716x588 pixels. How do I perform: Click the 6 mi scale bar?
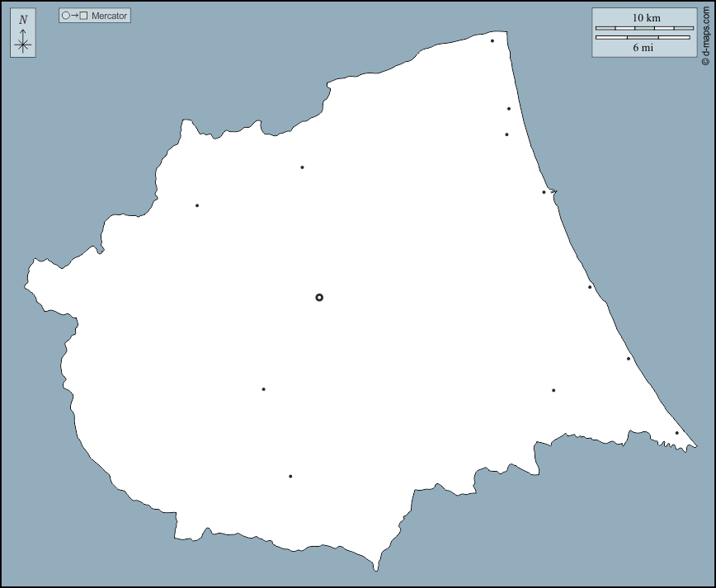tap(643, 37)
